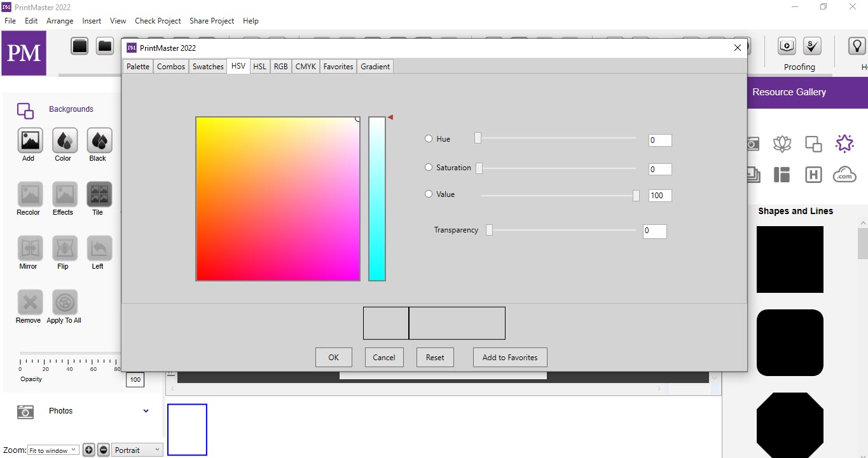The image size is (868, 458).
Task: Run the spell check icon in Proofing
Action: click(x=812, y=46)
